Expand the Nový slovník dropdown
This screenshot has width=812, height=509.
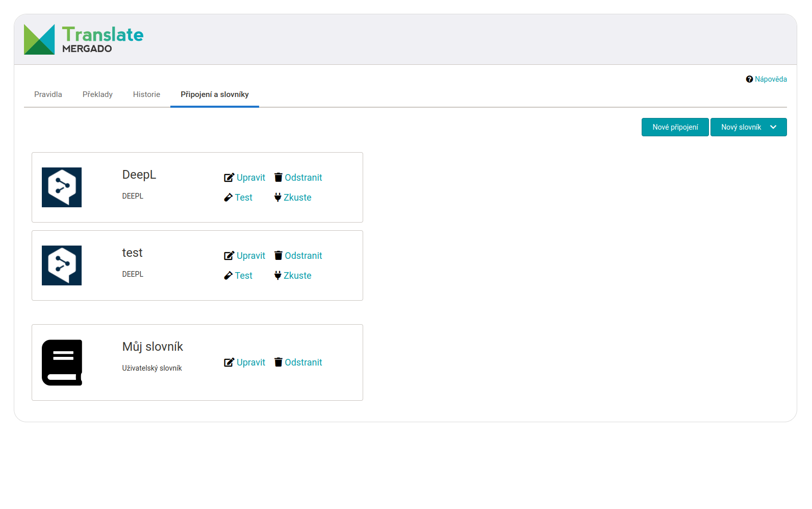click(749, 127)
